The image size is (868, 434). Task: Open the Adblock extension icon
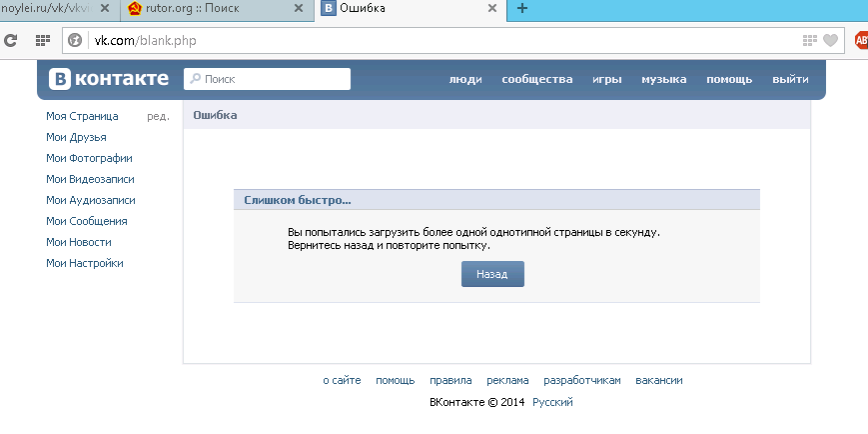(x=862, y=40)
